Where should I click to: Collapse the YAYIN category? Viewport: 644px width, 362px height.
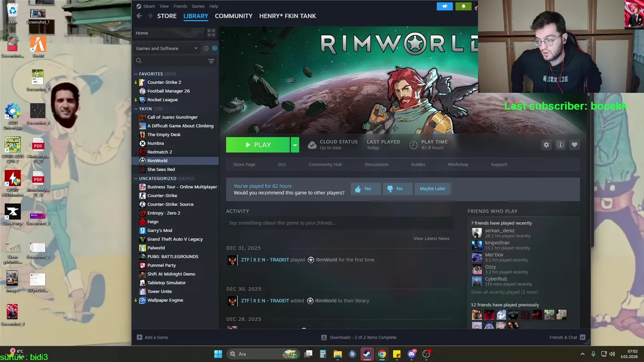coord(136,109)
